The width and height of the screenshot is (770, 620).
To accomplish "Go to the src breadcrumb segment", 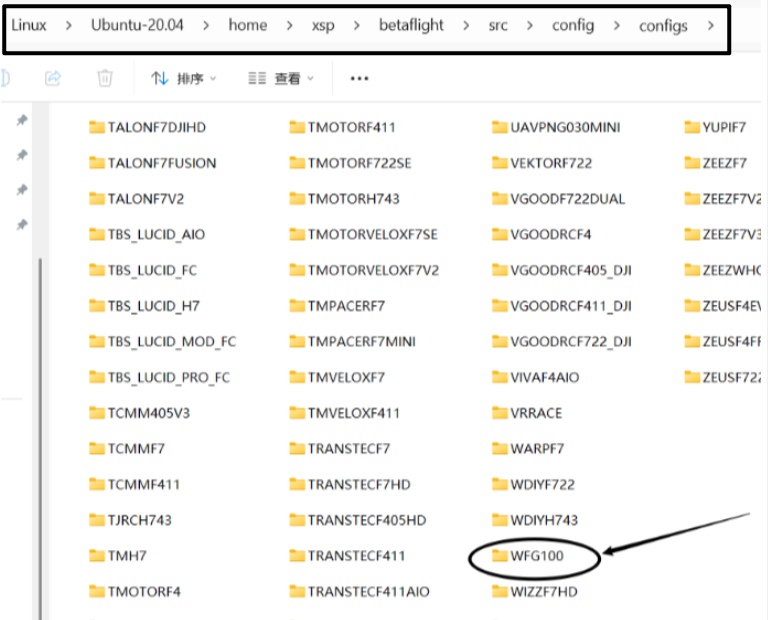I will tap(498, 25).
